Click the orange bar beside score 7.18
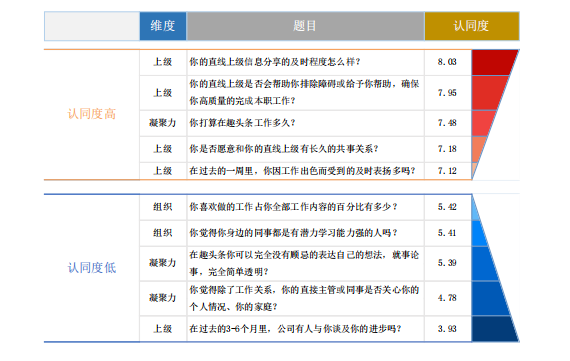 click(x=478, y=149)
